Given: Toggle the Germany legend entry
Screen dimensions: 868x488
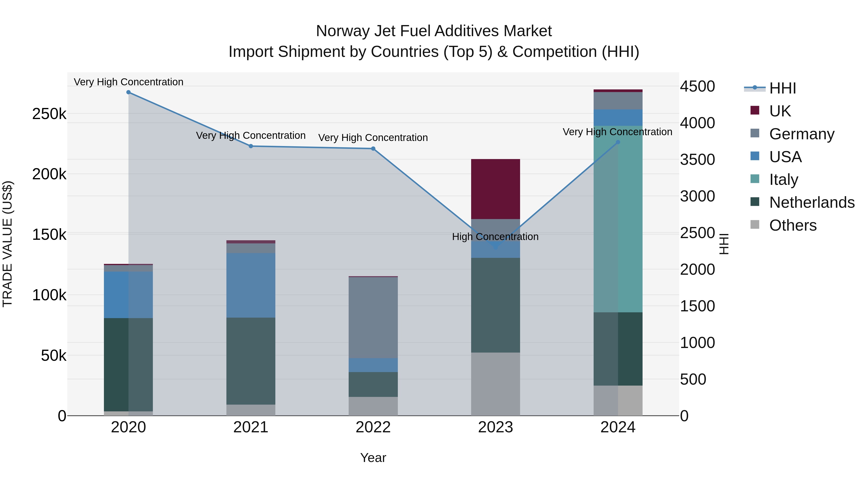Looking at the screenshot, I should 793,134.
